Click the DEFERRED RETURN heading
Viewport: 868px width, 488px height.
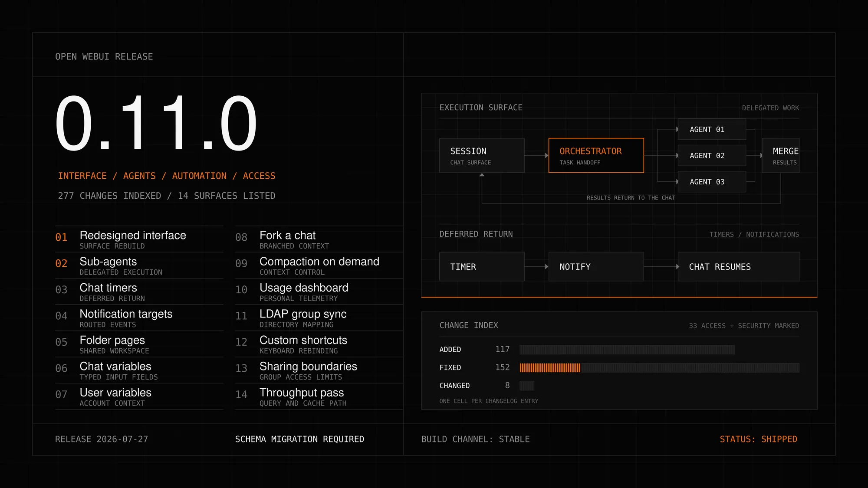click(476, 234)
